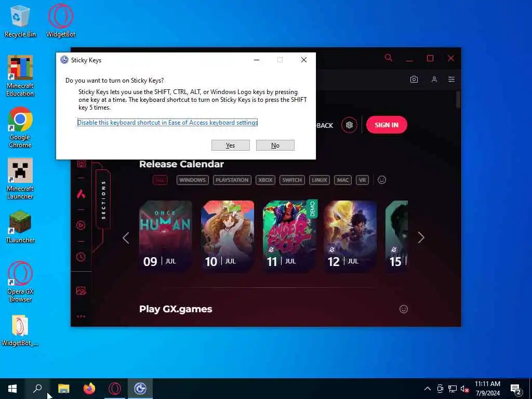Image resolution: width=532 pixels, height=399 pixels.
Task: Click the SIGN IN button
Action: click(x=387, y=125)
